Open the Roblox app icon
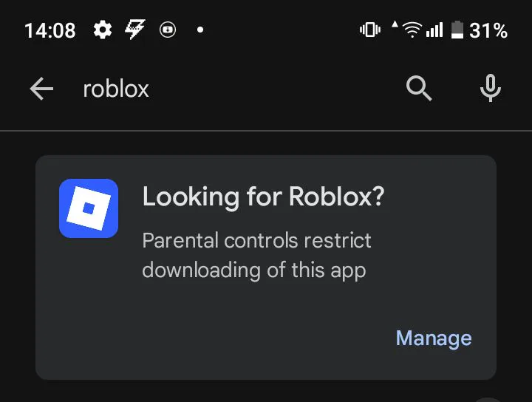 tap(89, 208)
